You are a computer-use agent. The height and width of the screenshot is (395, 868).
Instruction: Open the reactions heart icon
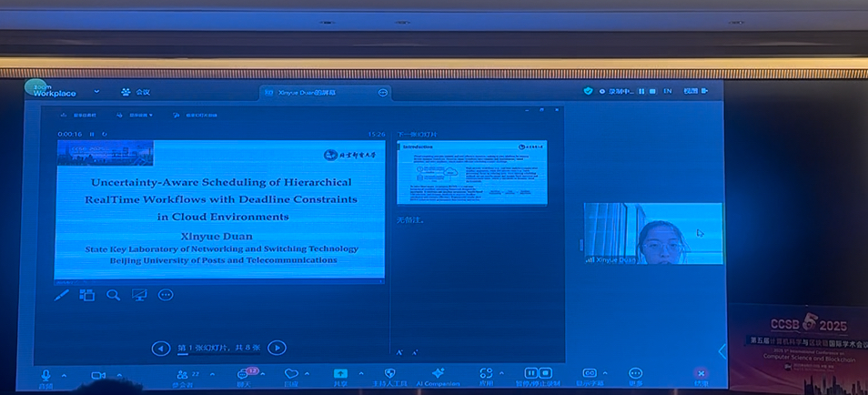[290, 374]
